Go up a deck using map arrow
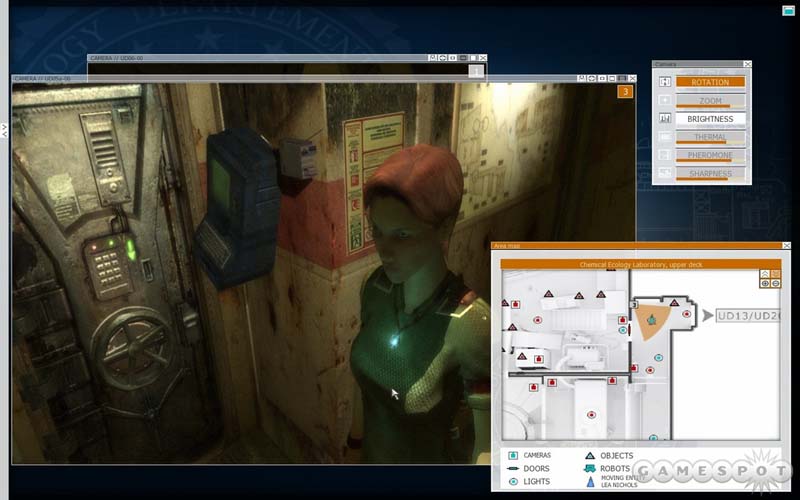 [765, 273]
